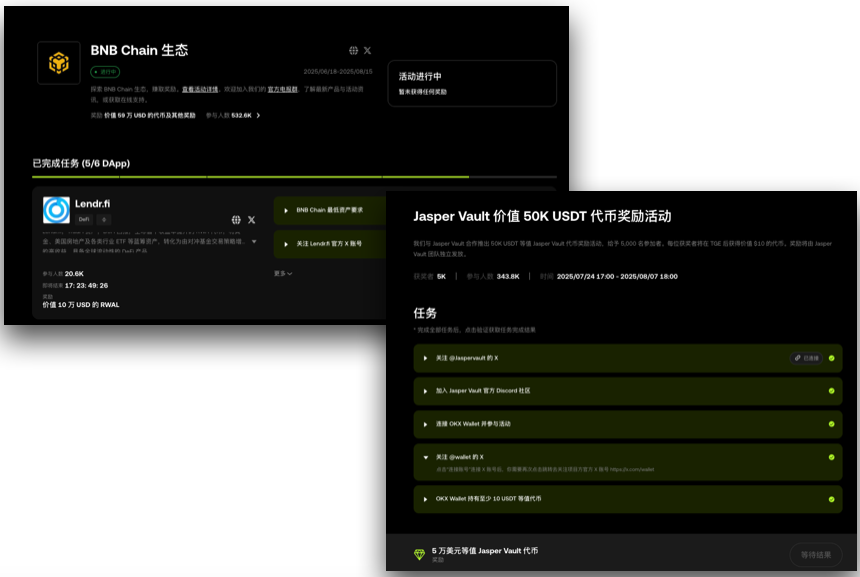The width and height of the screenshot is (860, 577).
Task: Open Lendr.fi X social icon
Action: point(251,220)
